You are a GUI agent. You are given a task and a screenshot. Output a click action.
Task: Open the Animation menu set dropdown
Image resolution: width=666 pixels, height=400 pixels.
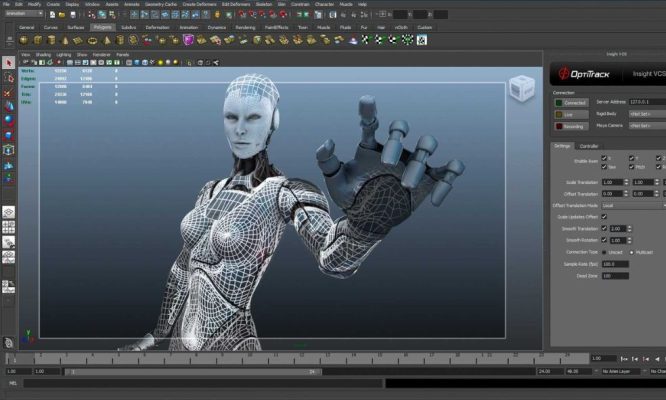coord(24,14)
